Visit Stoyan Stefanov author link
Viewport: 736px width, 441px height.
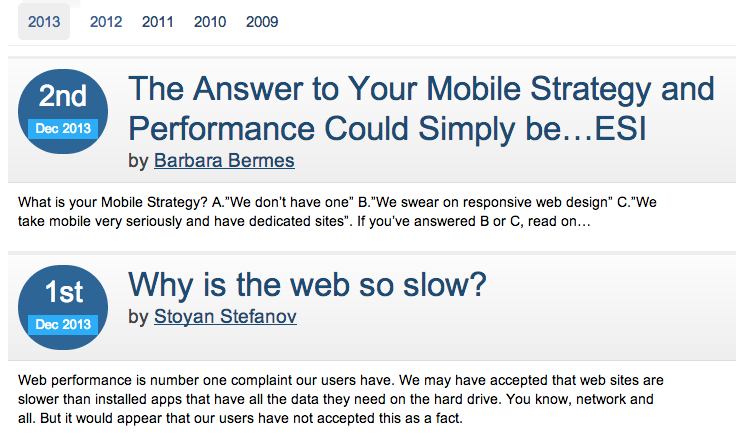pos(225,317)
